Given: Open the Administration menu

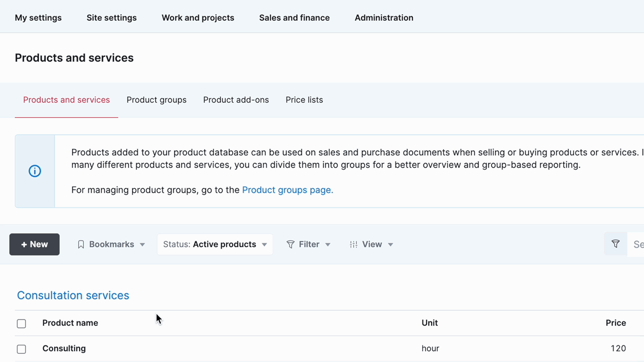Looking at the screenshot, I should click(x=384, y=18).
